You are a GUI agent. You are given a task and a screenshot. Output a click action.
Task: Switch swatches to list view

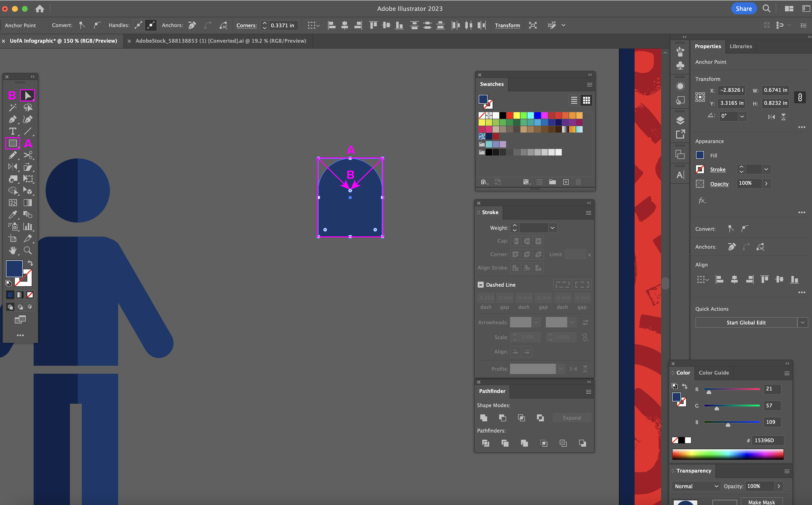(x=574, y=100)
